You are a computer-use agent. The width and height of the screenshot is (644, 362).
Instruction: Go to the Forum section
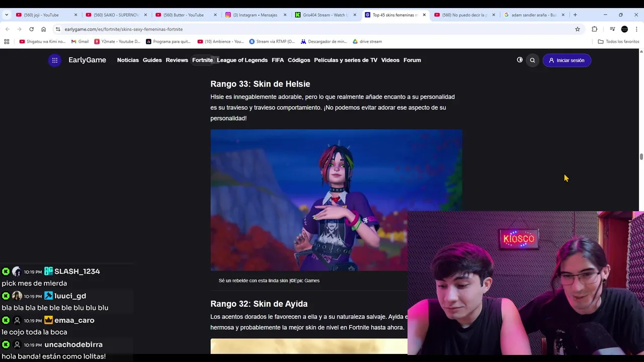(412, 60)
